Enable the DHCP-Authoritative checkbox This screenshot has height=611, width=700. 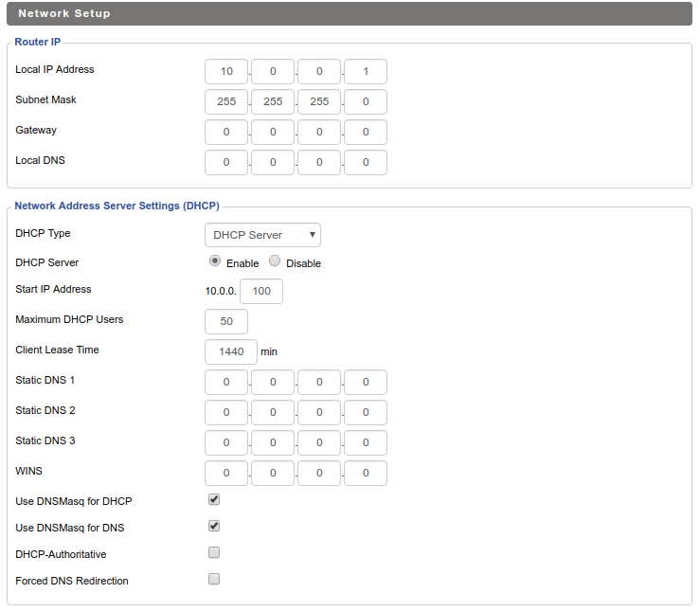pos(214,552)
